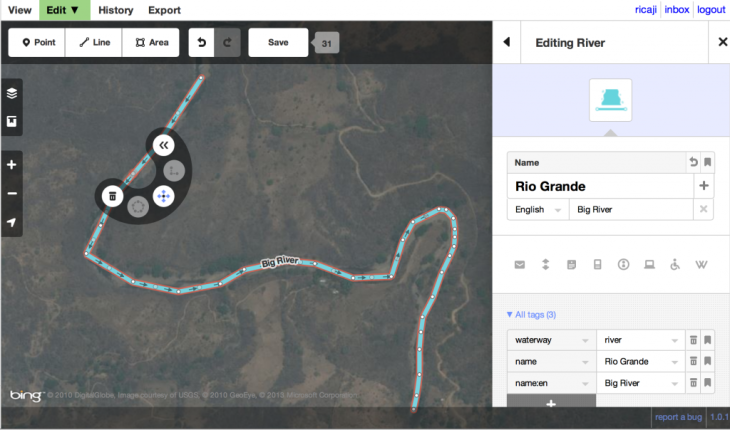This screenshot has height=430, width=730.
Task: Add a new tag with plus button
Action: pyautogui.click(x=551, y=401)
